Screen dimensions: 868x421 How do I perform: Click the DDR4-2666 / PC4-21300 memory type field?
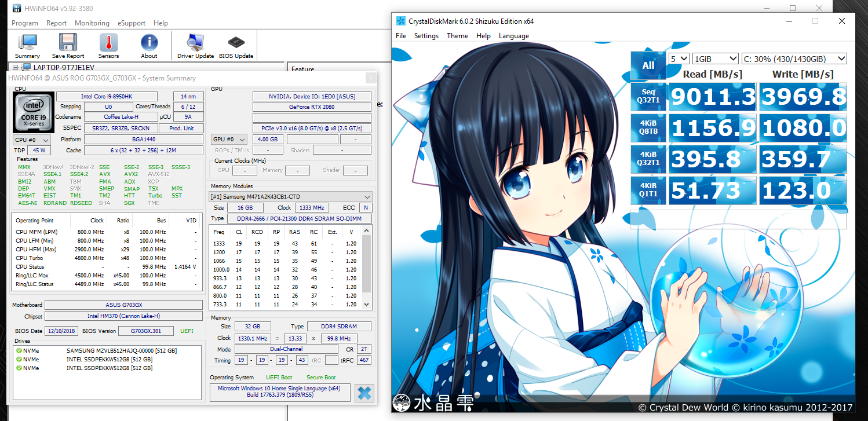pyautogui.click(x=300, y=218)
